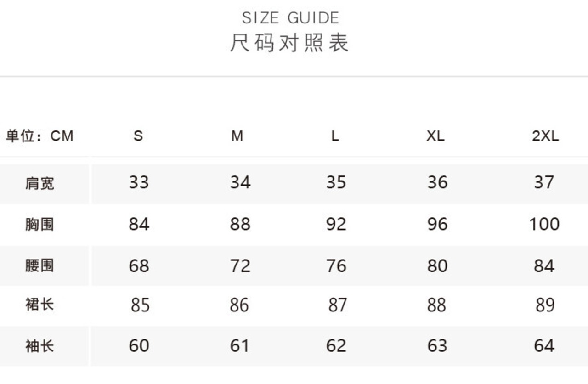588x384 pixels.
Task: Select chest value 92 for size L
Action: tap(336, 224)
